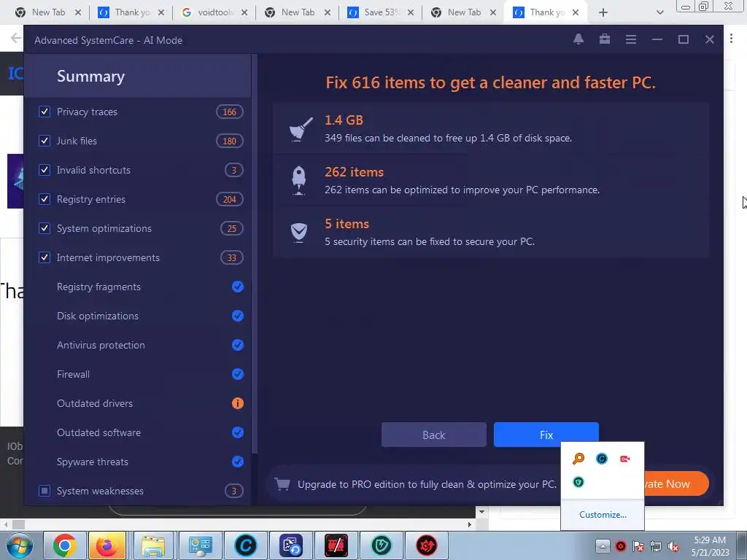The height and width of the screenshot is (560, 747).
Task: Click the Customize... tray link
Action: pos(603,514)
